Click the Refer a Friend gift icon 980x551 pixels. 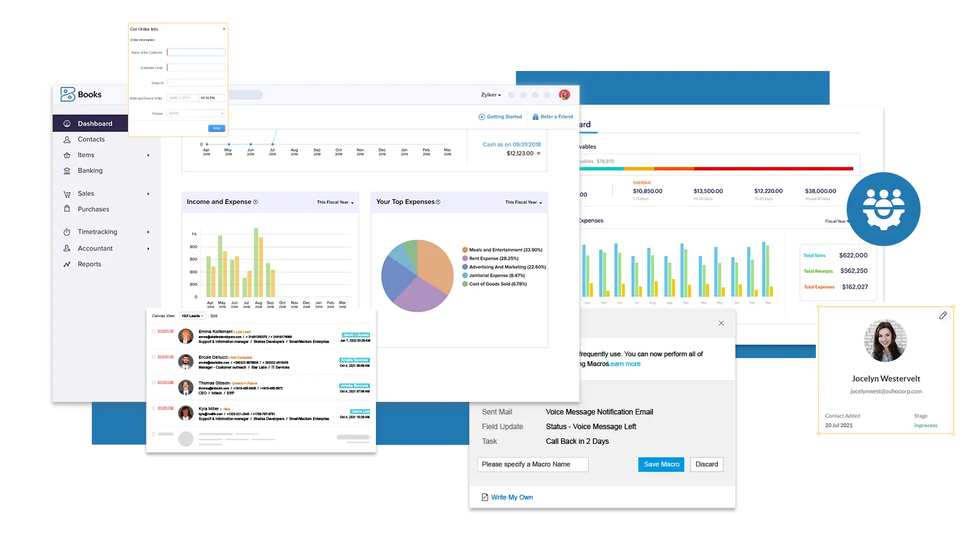tap(535, 117)
